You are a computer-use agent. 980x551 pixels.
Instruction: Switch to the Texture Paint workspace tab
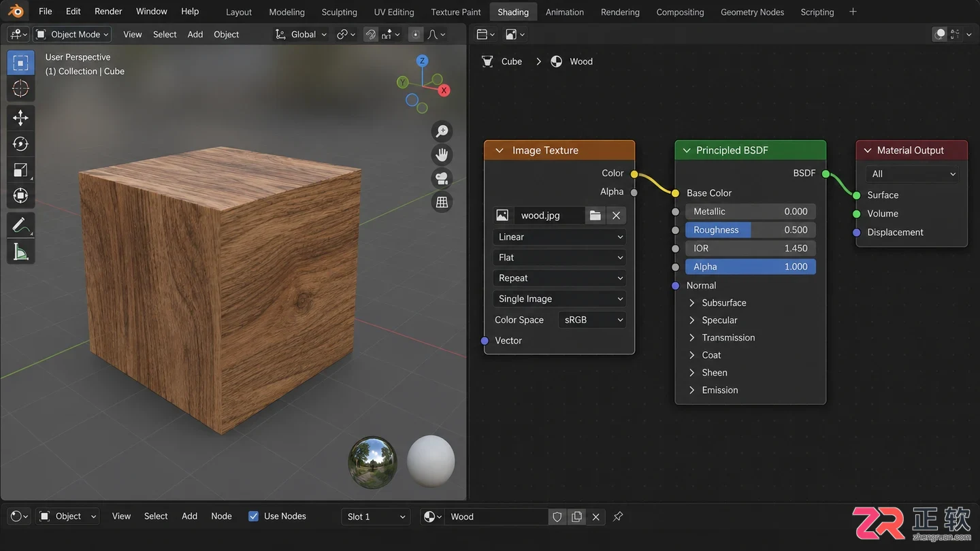456,12
